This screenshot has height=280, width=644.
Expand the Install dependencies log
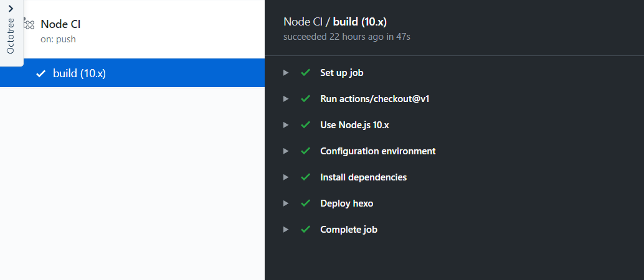tap(286, 177)
